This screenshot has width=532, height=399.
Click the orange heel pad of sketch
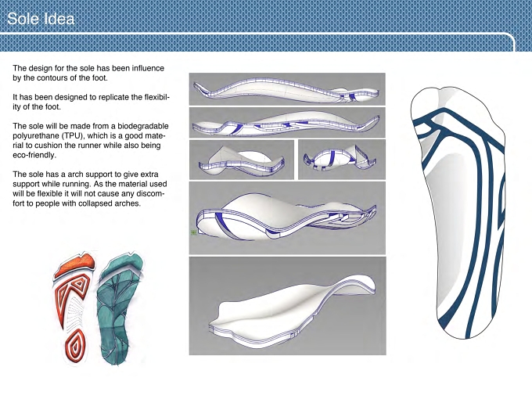(x=75, y=346)
